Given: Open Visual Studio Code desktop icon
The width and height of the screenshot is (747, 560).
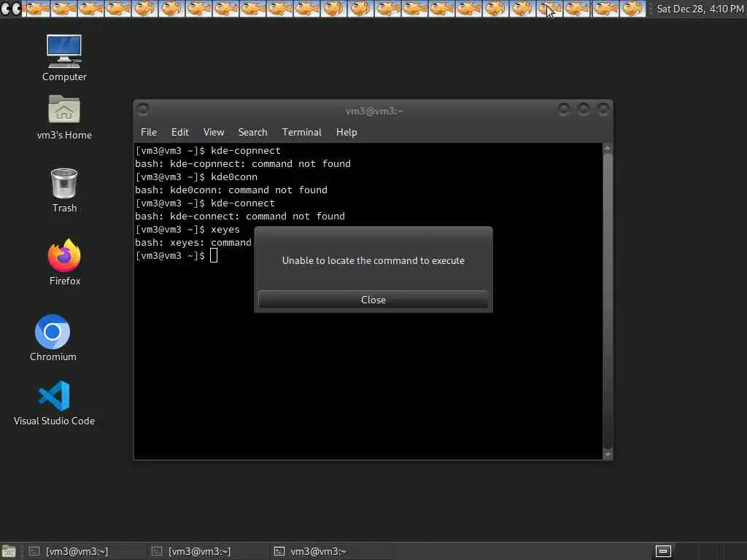Looking at the screenshot, I should point(54,402).
